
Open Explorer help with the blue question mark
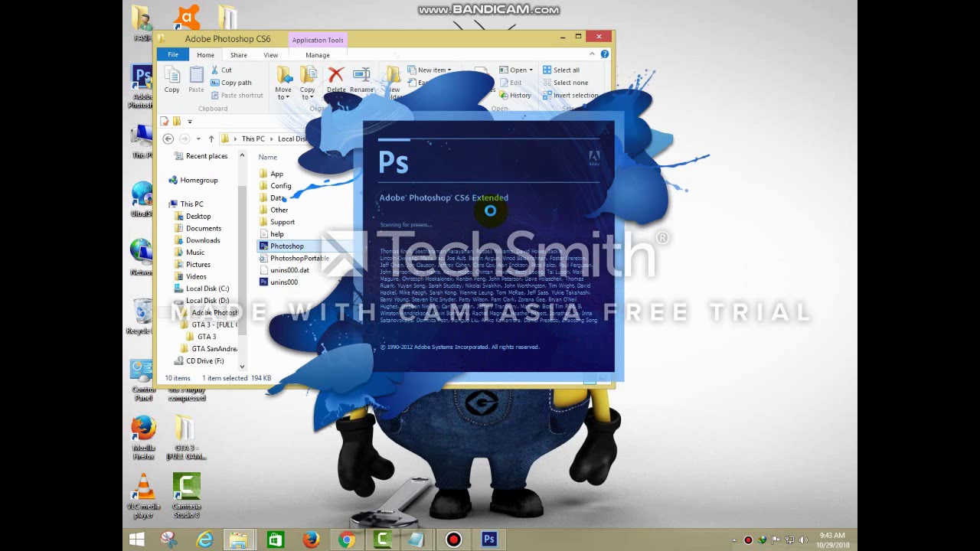click(605, 54)
